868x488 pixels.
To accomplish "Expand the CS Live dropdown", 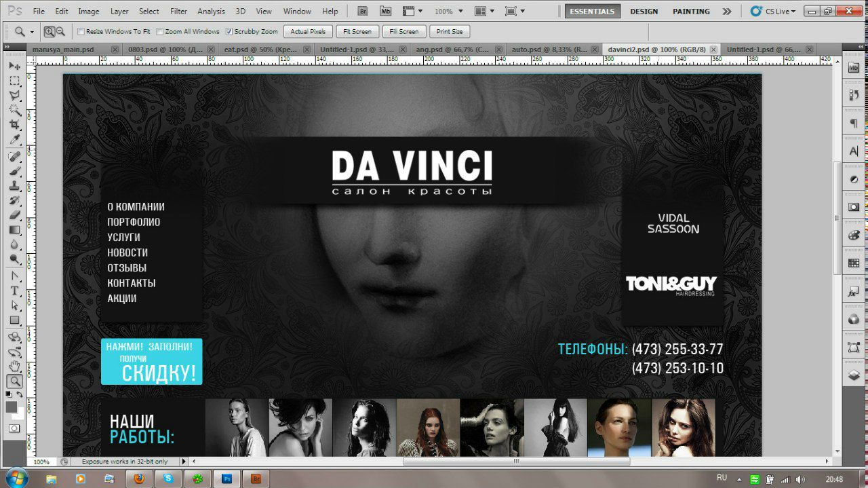I will click(x=774, y=12).
